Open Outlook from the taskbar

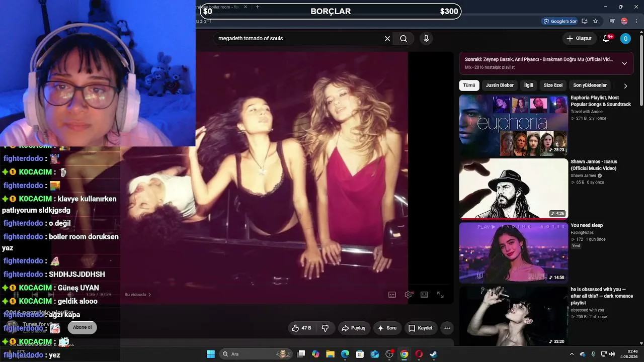[x=374, y=354]
